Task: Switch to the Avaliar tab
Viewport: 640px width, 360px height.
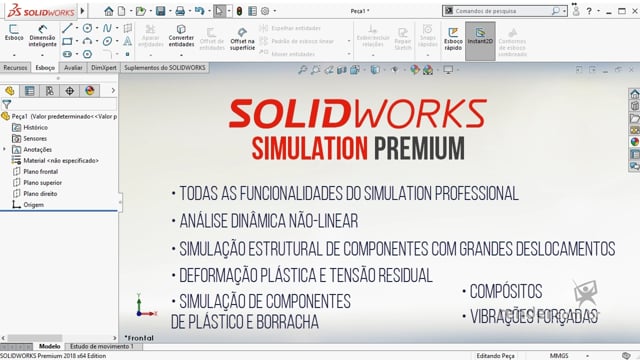Action: click(73, 67)
